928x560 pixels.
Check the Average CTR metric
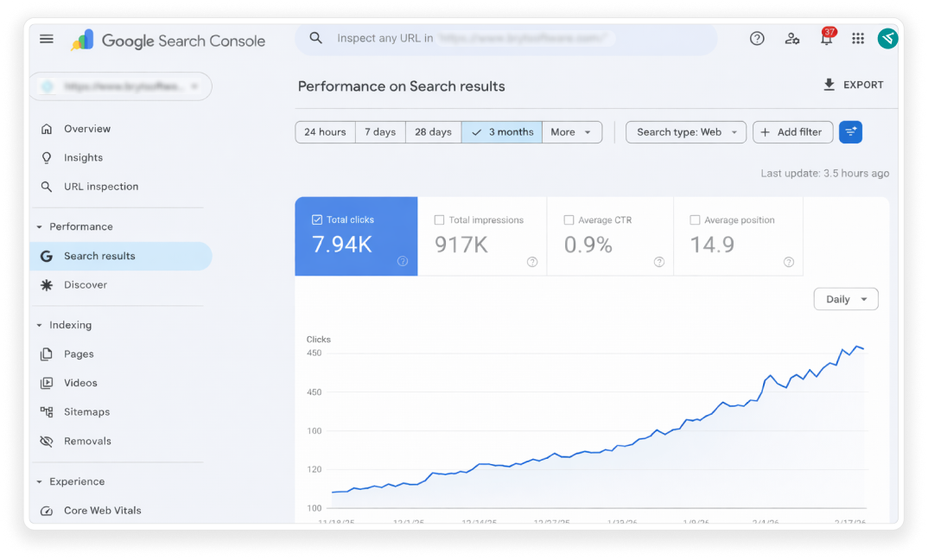(568, 220)
